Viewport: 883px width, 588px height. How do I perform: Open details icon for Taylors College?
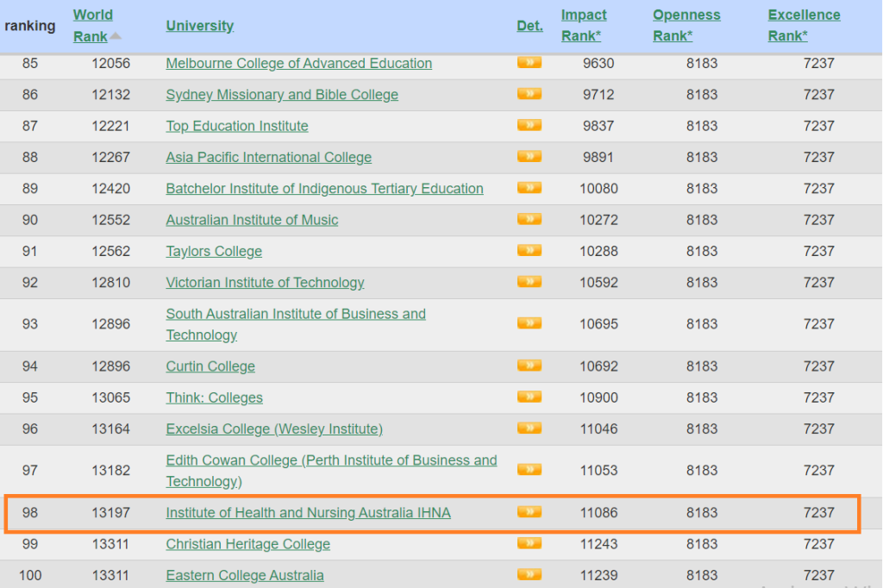pos(529,250)
